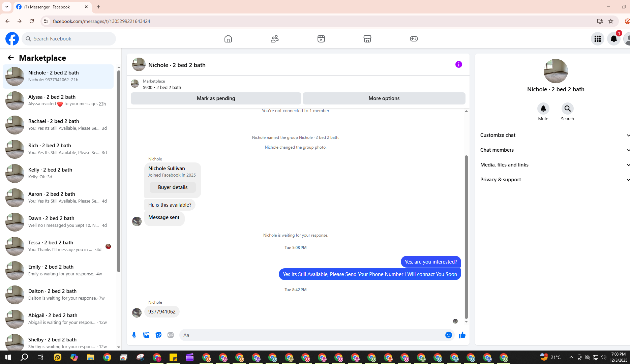The width and height of the screenshot is (630, 364).
Task: View site information icon in address bar
Action: pyautogui.click(x=46, y=21)
